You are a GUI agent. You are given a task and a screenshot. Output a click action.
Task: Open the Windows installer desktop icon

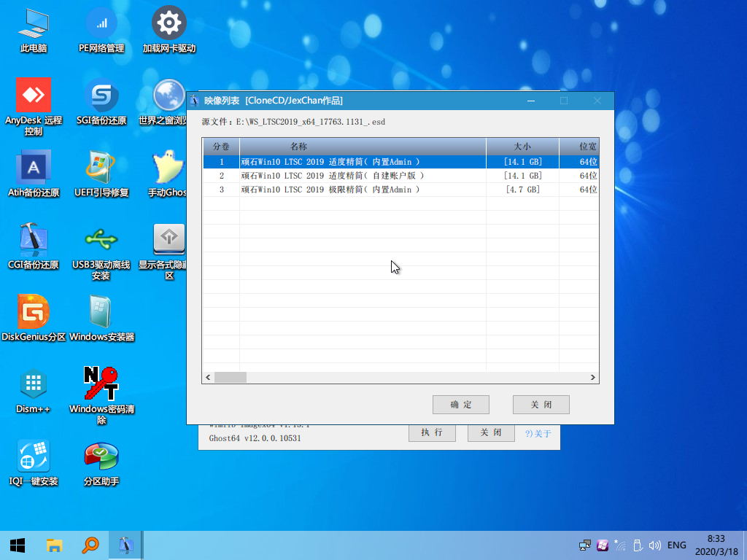coord(101,312)
